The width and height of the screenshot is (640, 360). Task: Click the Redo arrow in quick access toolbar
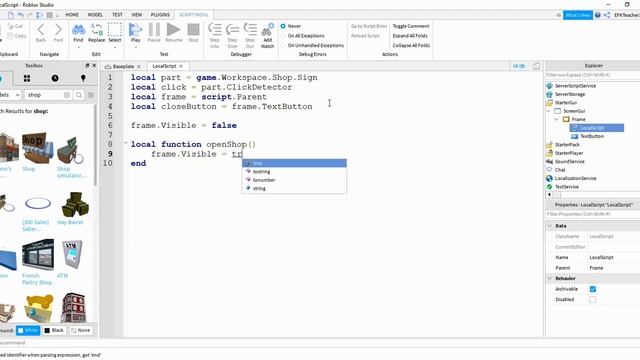30,15
